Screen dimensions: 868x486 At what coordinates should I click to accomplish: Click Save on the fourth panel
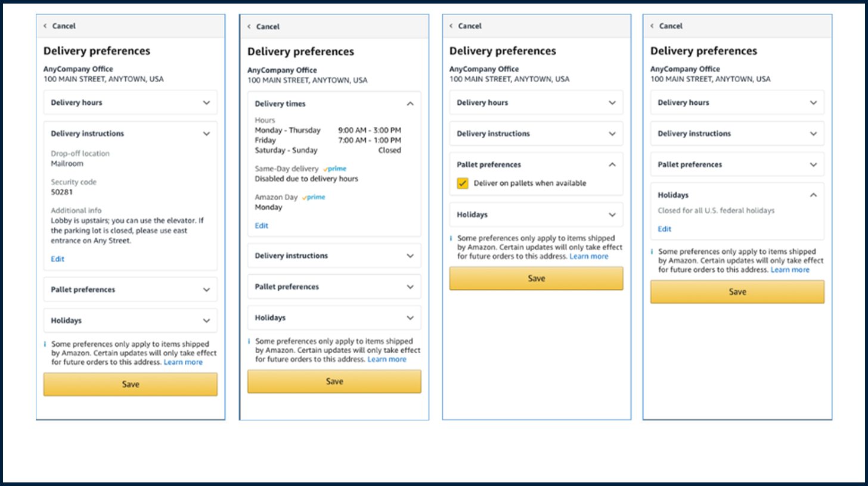[x=737, y=291]
